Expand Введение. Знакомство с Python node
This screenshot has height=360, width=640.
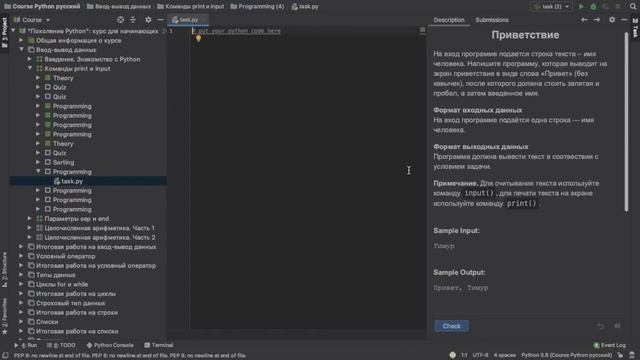point(30,59)
